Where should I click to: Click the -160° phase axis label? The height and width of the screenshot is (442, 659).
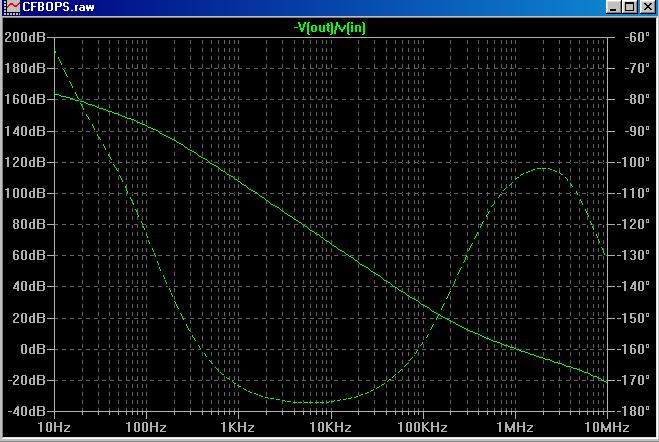coord(635,349)
